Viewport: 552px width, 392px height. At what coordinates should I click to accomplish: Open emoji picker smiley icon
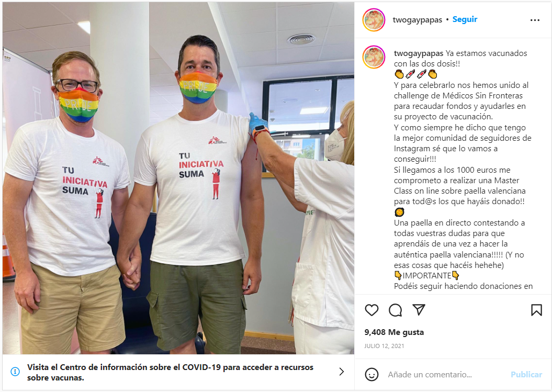371,374
